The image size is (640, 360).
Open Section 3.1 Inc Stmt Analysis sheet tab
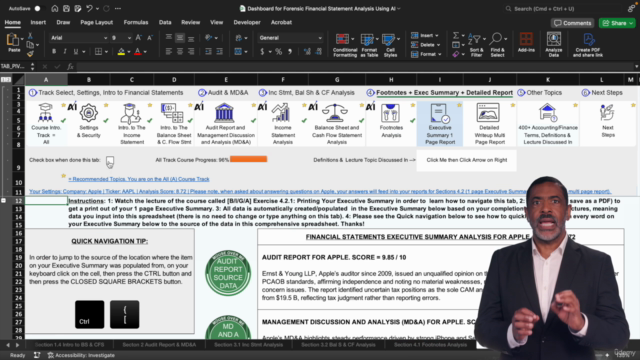pos(248,345)
